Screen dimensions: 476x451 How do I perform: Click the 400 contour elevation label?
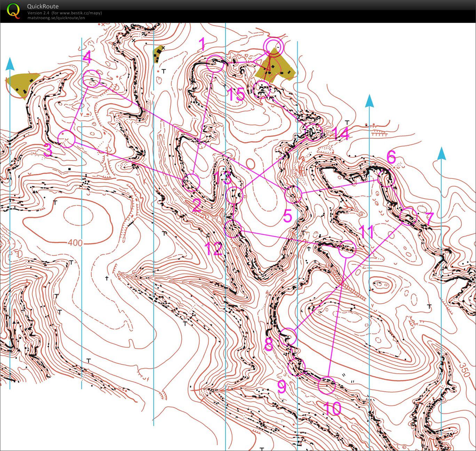[75, 243]
